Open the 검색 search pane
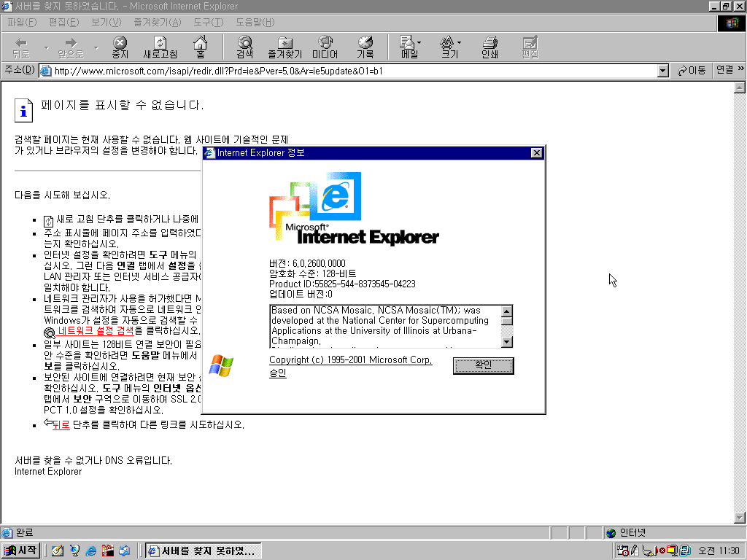 [245, 47]
